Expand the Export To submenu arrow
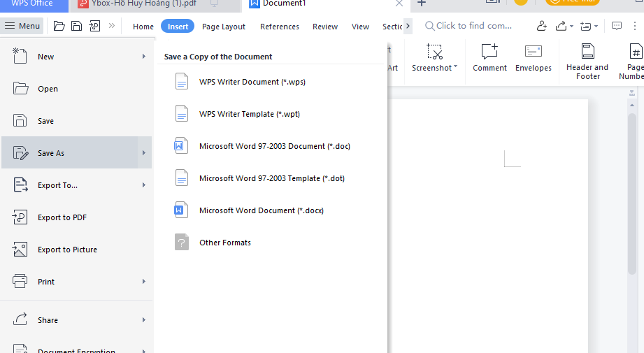 point(144,185)
